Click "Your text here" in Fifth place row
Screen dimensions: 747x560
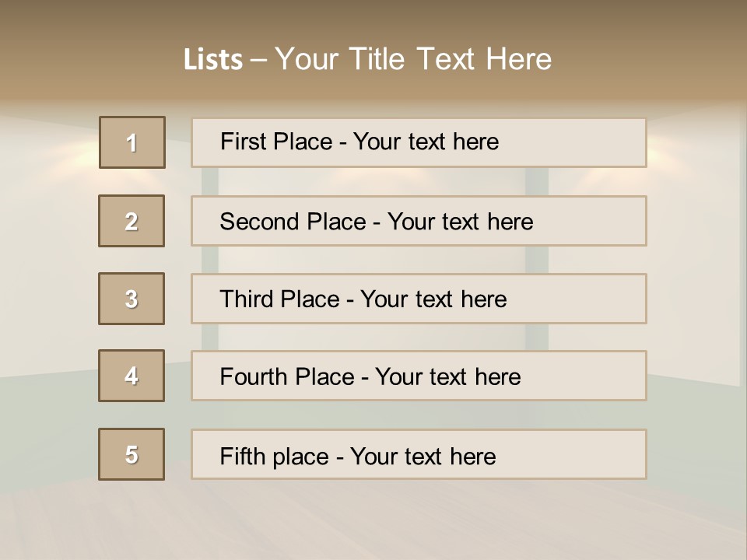point(423,456)
